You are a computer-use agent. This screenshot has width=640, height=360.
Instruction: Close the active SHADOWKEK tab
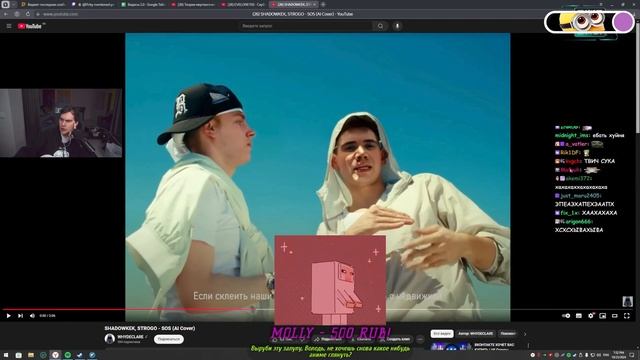[x=314, y=4]
